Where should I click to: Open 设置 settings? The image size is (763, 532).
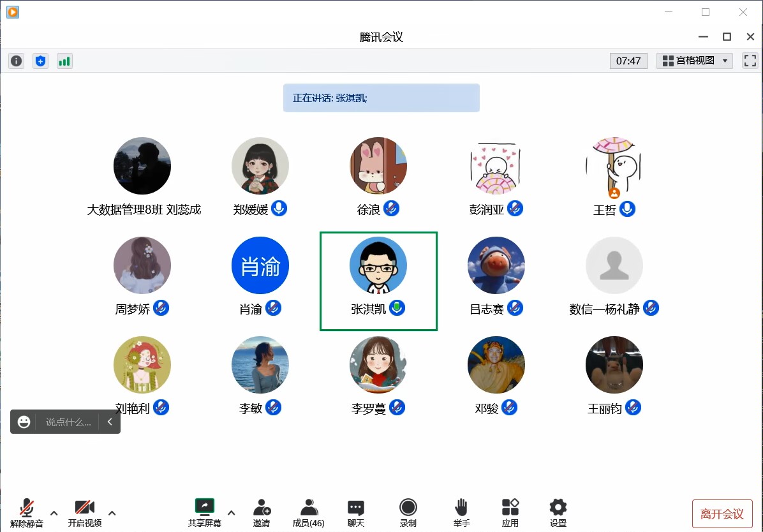point(558,513)
